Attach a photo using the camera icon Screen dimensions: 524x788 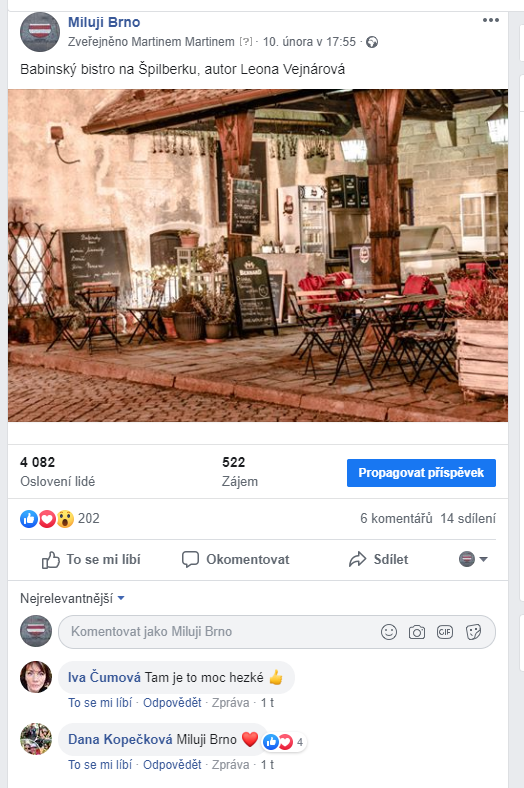click(x=416, y=632)
